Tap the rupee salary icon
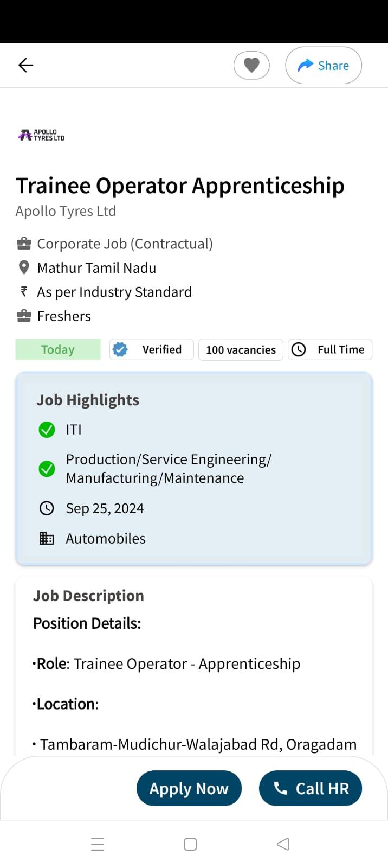This screenshot has width=388, height=868. click(24, 292)
